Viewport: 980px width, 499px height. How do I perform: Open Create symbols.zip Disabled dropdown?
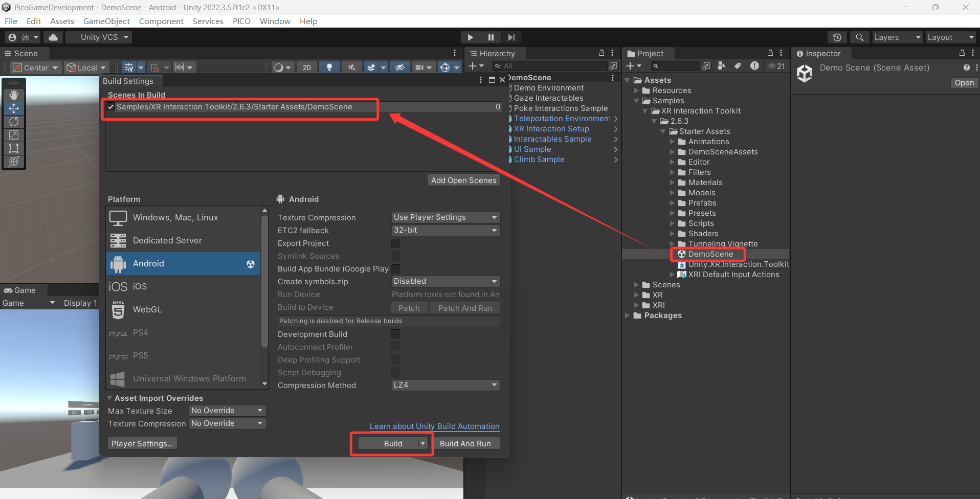[x=446, y=281]
